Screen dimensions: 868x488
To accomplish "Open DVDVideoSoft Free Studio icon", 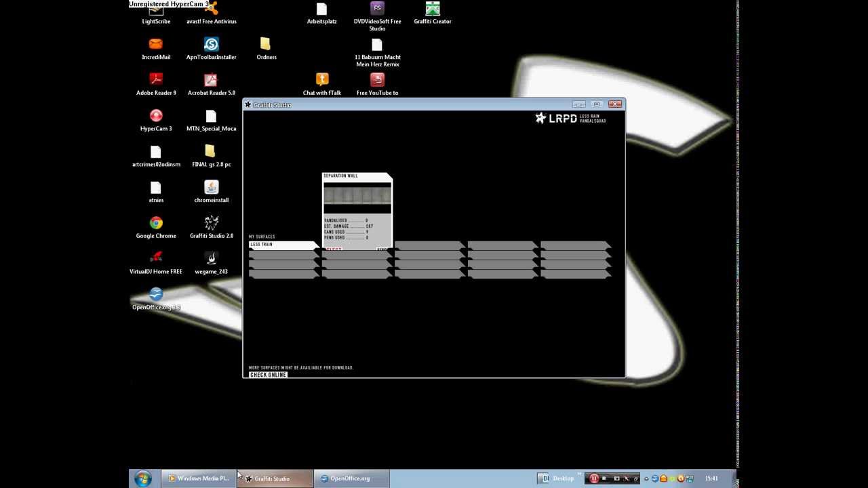I will 377,17.
